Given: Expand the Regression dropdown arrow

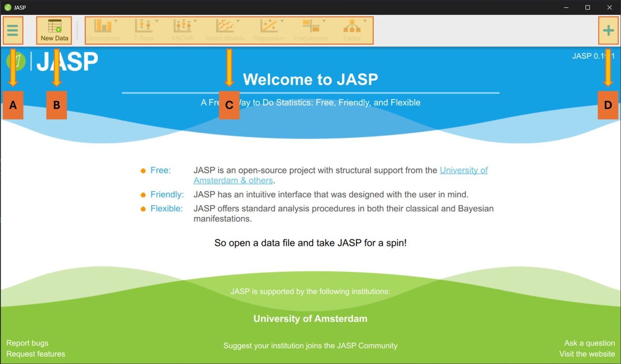Looking at the screenshot, I should click(x=283, y=21).
